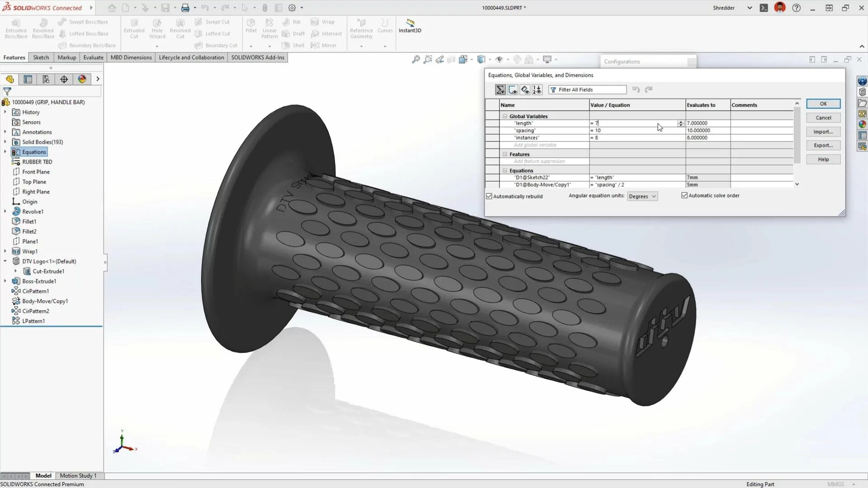Viewport: 868px width, 488px height.
Task: Switch to the Sketch ribbon tab
Action: (x=41, y=57)
